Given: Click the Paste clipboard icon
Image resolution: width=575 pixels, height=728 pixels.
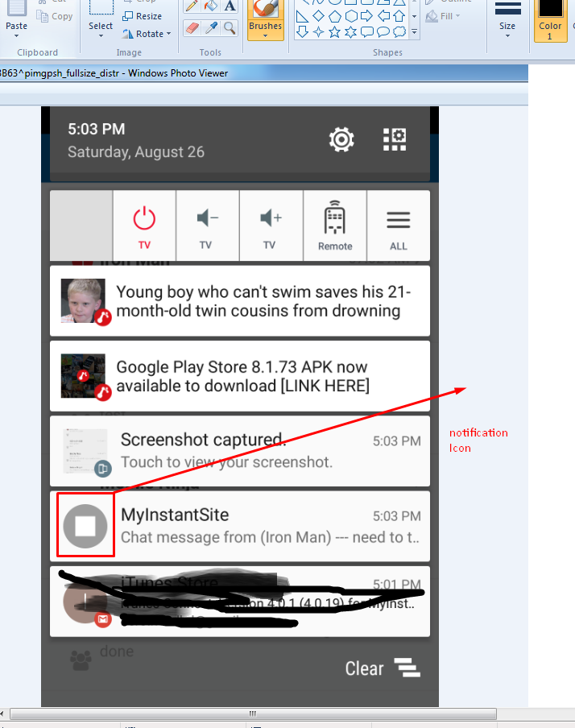Looking at the screenshot, I should pos(16,8).
